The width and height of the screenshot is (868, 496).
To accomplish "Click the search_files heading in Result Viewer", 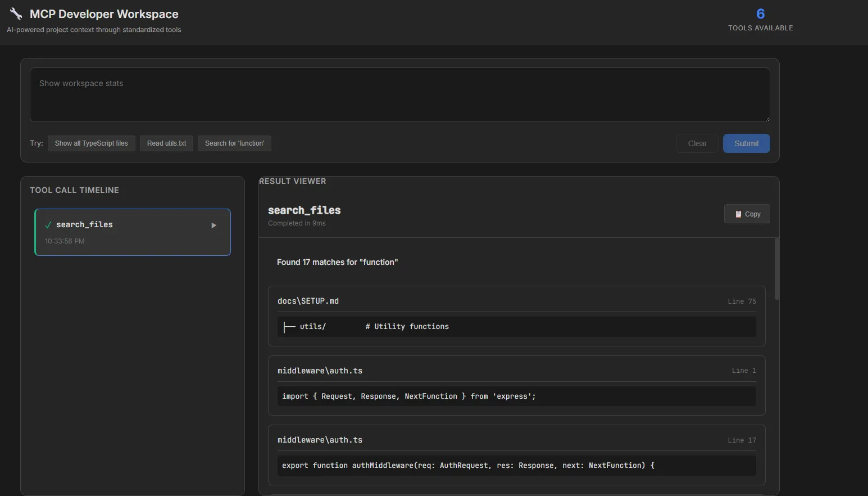I will tap(304, 210).
